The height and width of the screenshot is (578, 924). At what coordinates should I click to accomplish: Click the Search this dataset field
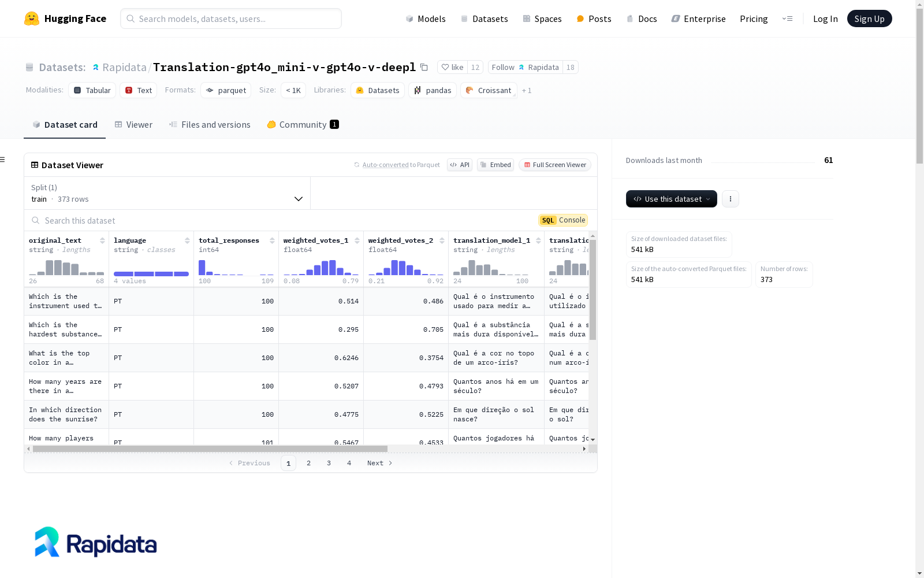click(277, 221)
